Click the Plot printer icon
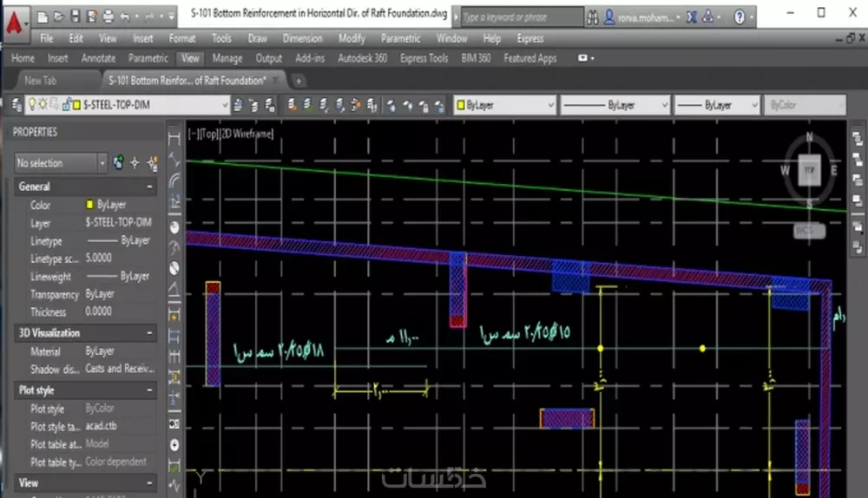Image resolution: width=868 pixels, height=498 pixels. [108, 16]
